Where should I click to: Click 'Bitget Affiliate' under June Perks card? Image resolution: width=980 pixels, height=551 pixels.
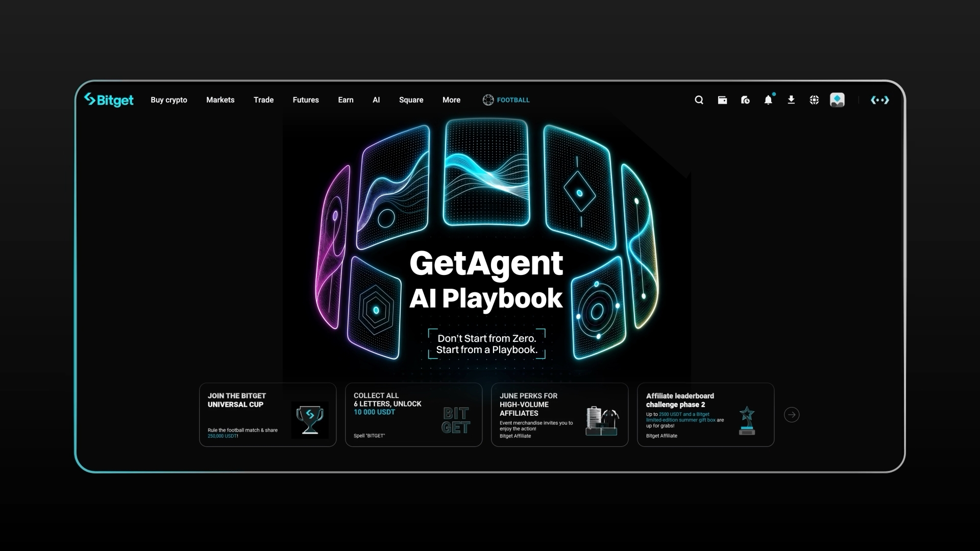515,436
